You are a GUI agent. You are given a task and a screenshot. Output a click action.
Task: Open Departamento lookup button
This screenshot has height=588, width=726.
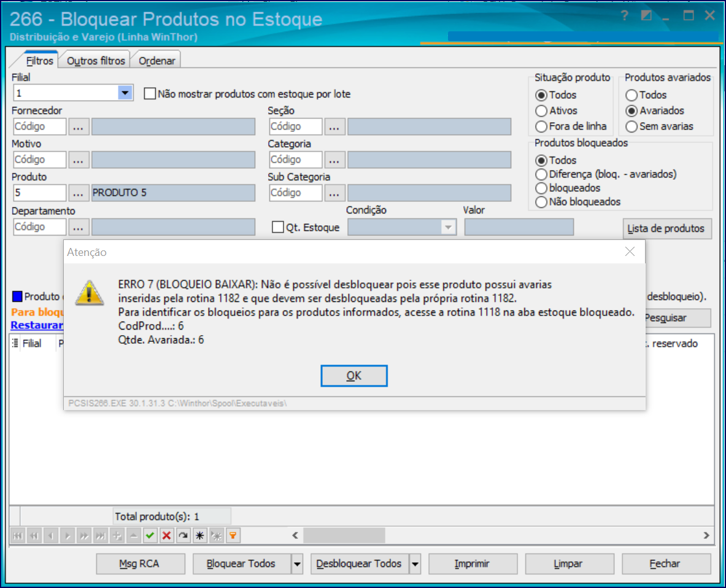point(79,227)
